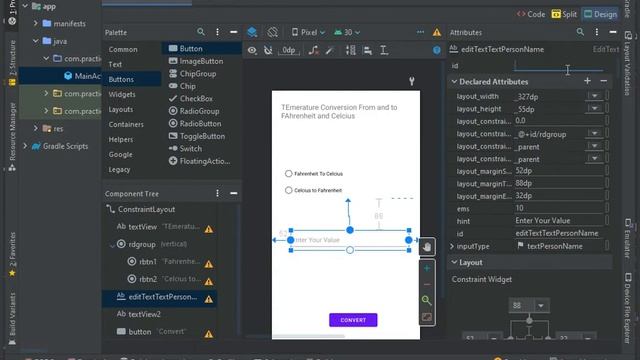The width and height of the screenshot is (640, 360).
Task: Switch to Code view
Action: click(x=531, y=14)
